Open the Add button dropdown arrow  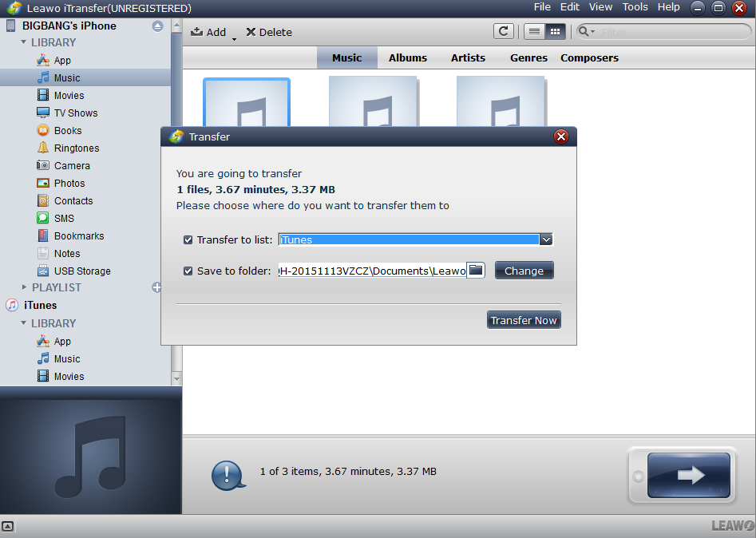(x=235, y=39)
